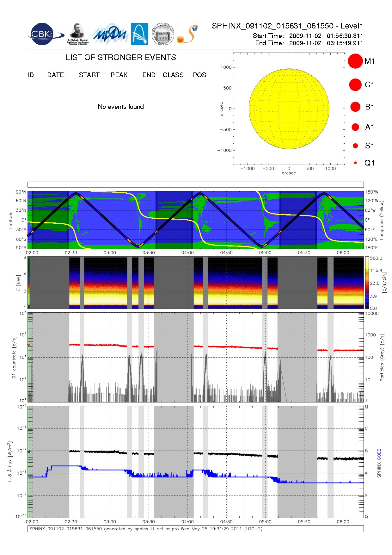Click the M1 red legend circle

(x=355, y=61)
